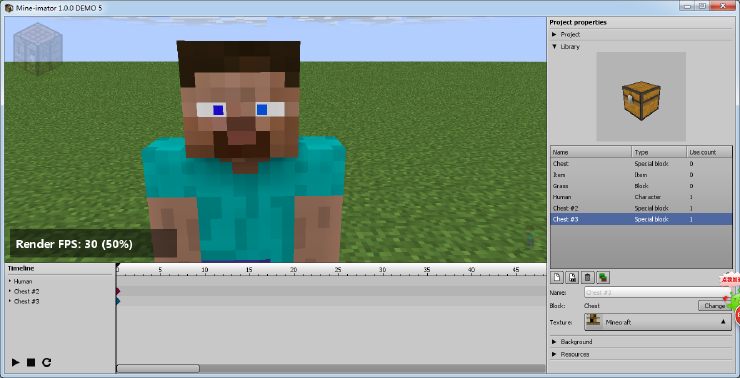
Task: Select Chest #2 in library list
Action: pos(641,208)
